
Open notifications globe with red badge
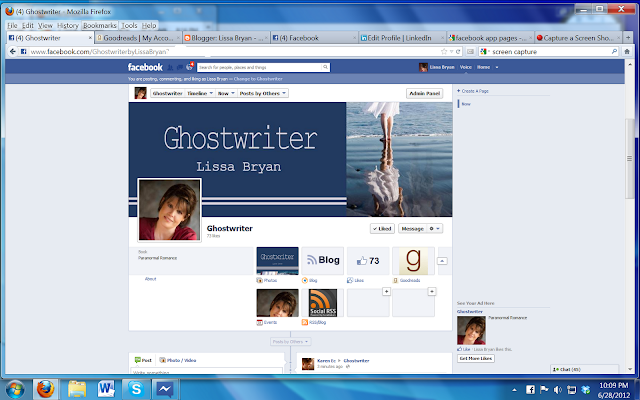[189, 67]
